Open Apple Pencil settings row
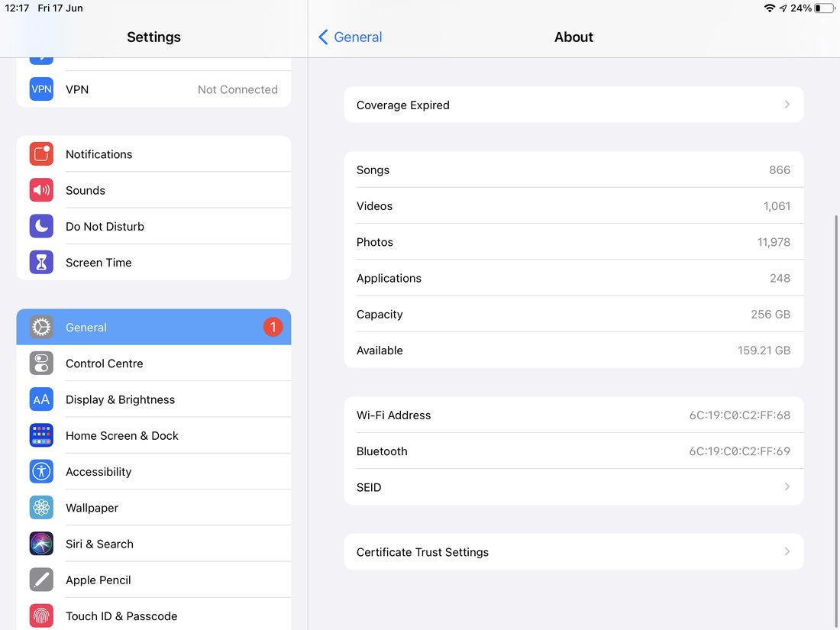Viewport: 840px width, 630px height. tap(153, 580)
